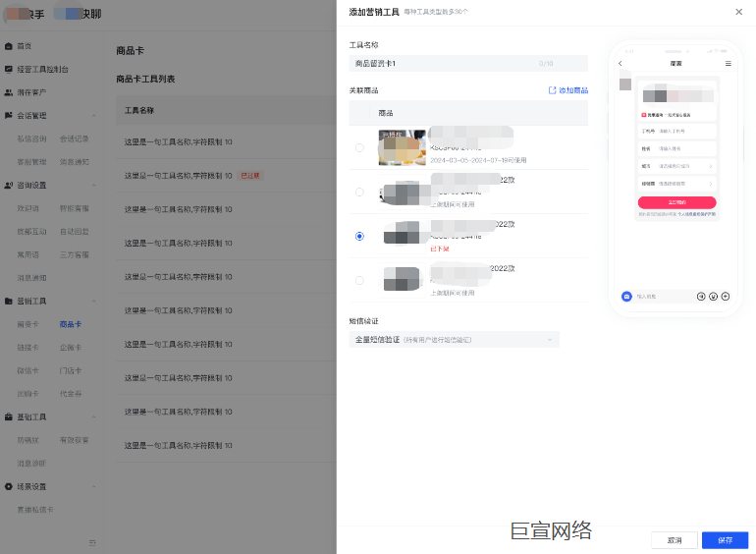
Task: Click the 工具名称 input field
Action: tap(468, 63)
